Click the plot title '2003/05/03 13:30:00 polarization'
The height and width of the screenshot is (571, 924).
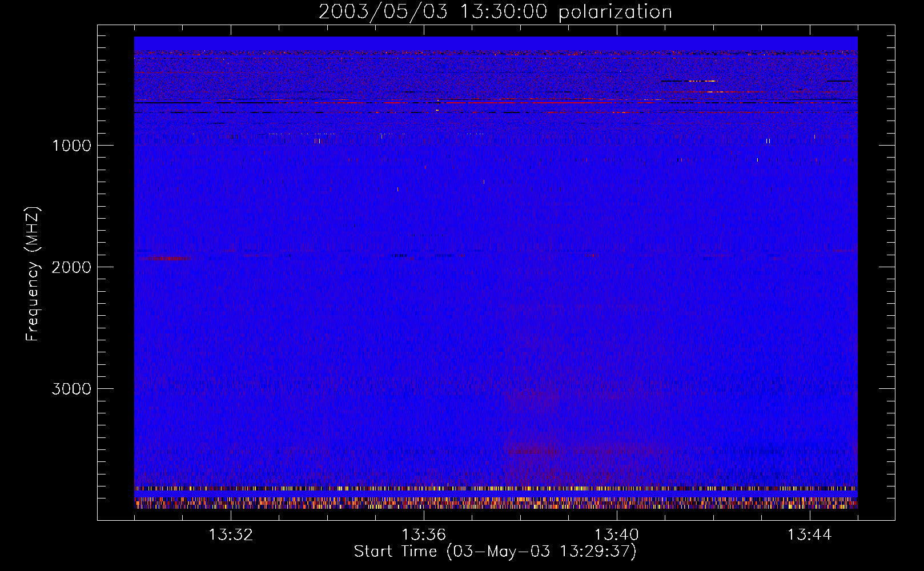(x=495, y=12)
